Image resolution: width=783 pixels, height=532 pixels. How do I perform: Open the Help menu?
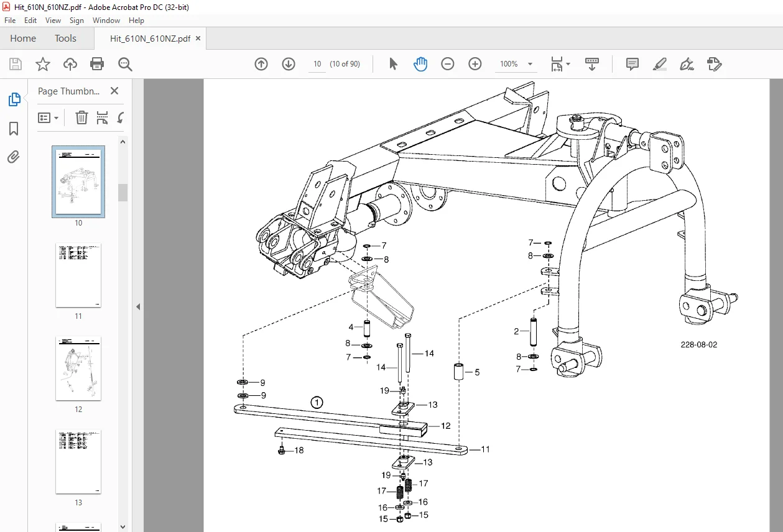[x=136, y=21]
